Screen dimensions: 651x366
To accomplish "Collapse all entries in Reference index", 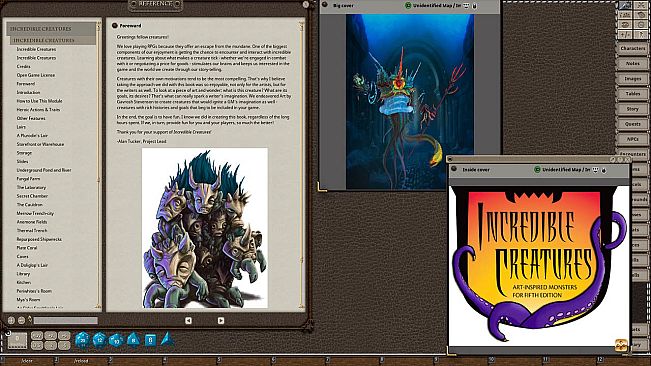I will (x=21, y=320).
